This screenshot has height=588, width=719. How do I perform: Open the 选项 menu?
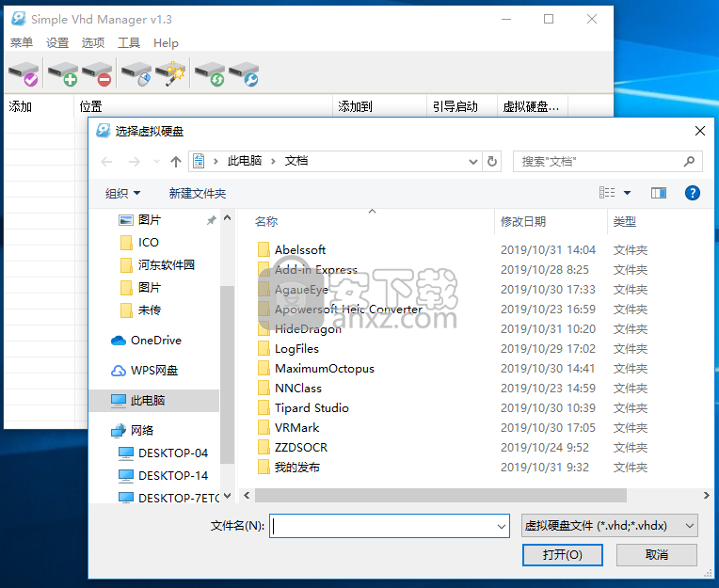[x=93, y=43]
